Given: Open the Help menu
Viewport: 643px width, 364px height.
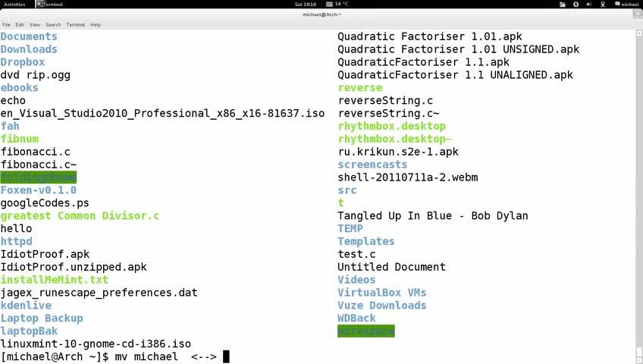Looking at the screenshot, I should (x=96, y=24).
